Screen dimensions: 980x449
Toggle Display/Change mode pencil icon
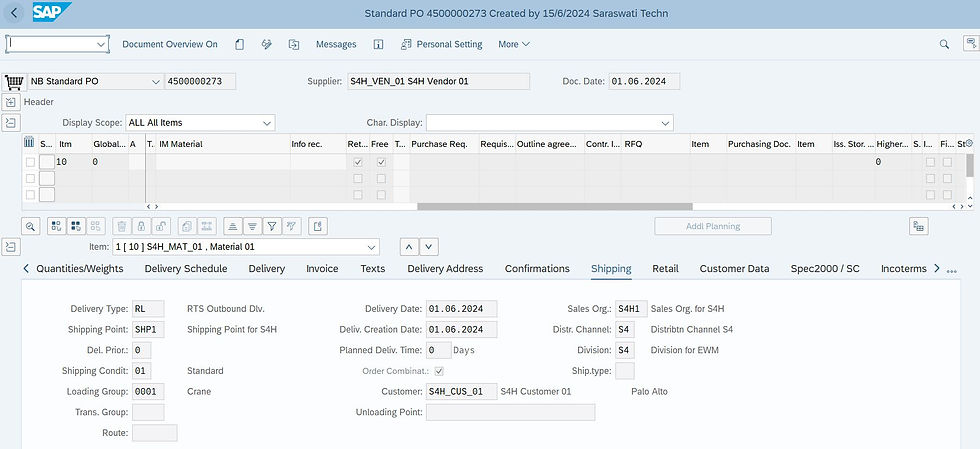[x=267, y=44]
